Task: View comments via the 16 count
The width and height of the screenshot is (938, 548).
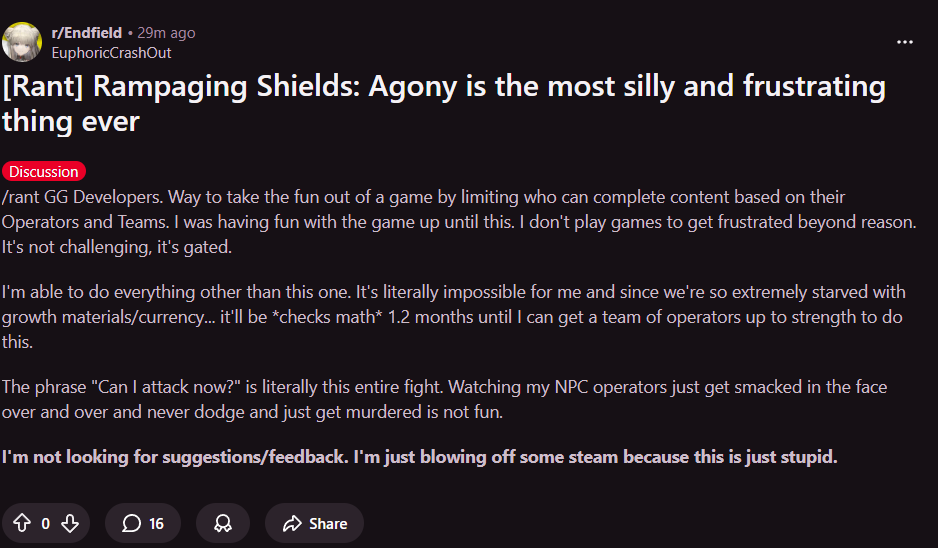Action: [156, 523]
